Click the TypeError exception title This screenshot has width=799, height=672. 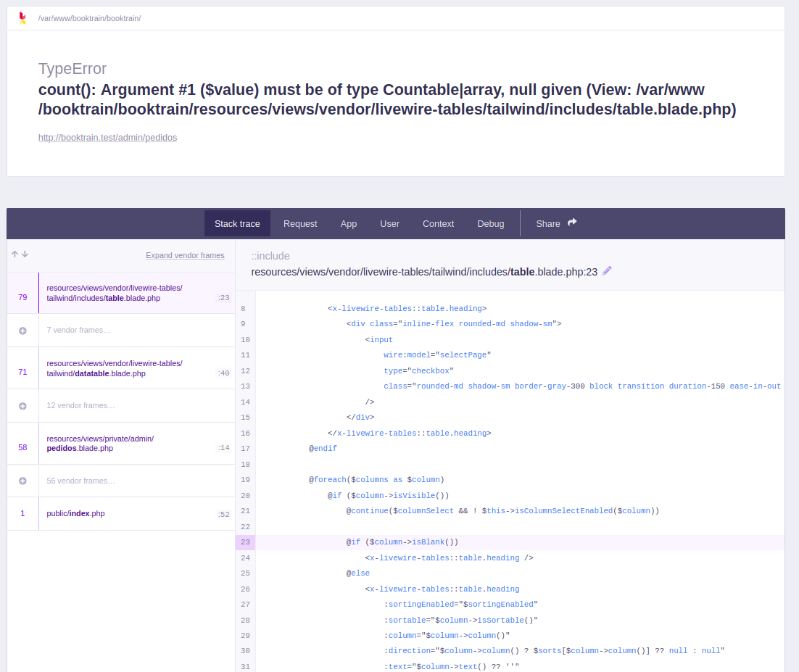point(73,68)
